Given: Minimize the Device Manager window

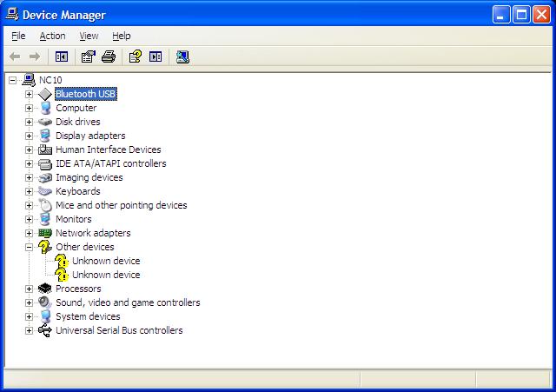Looking at the screenshot, I should [501, 15].
